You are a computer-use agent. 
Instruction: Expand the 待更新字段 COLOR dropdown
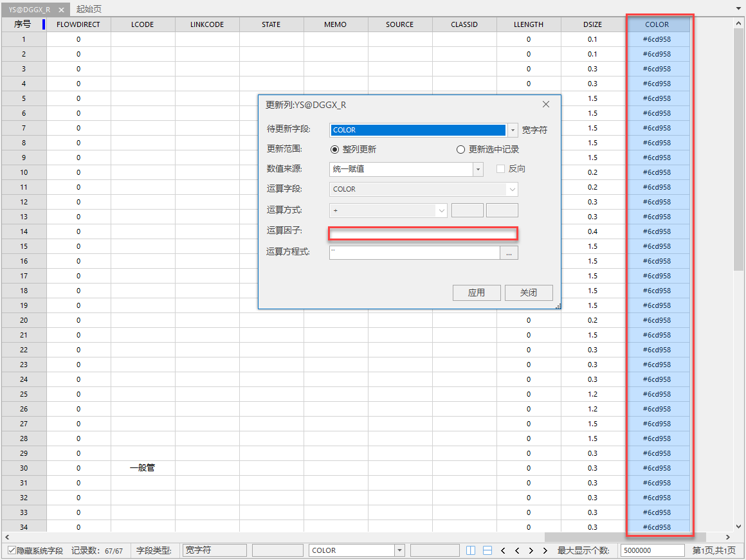pyautogui.click(x=513, y=130)
